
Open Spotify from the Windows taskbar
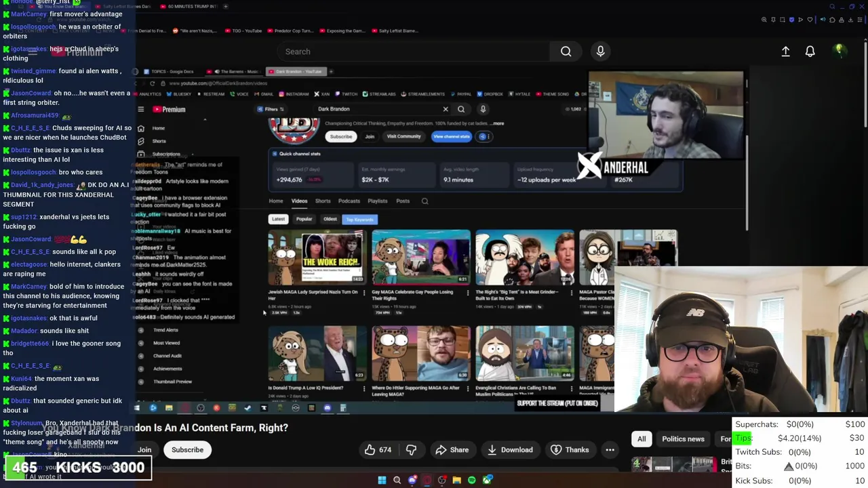pos(471,481)
